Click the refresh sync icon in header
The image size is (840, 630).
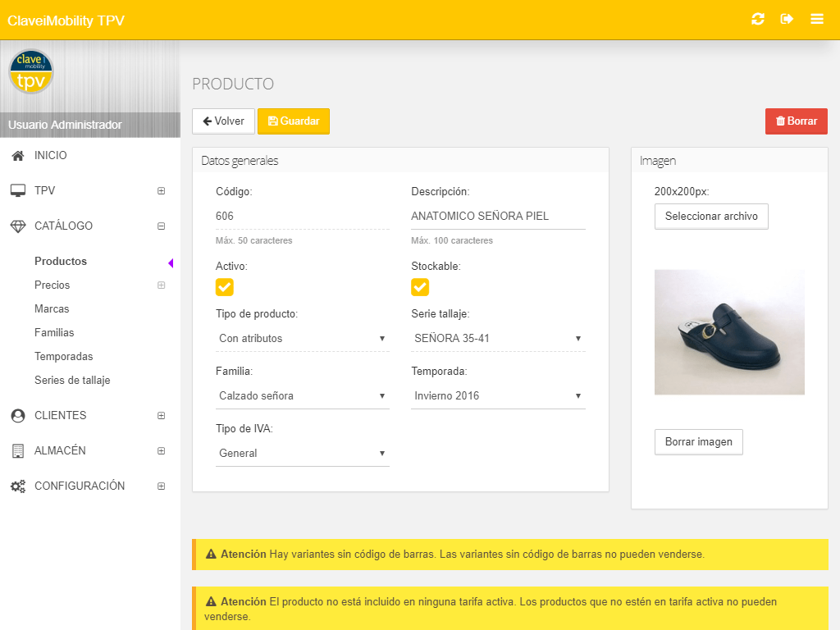click(x=757, y=20)
